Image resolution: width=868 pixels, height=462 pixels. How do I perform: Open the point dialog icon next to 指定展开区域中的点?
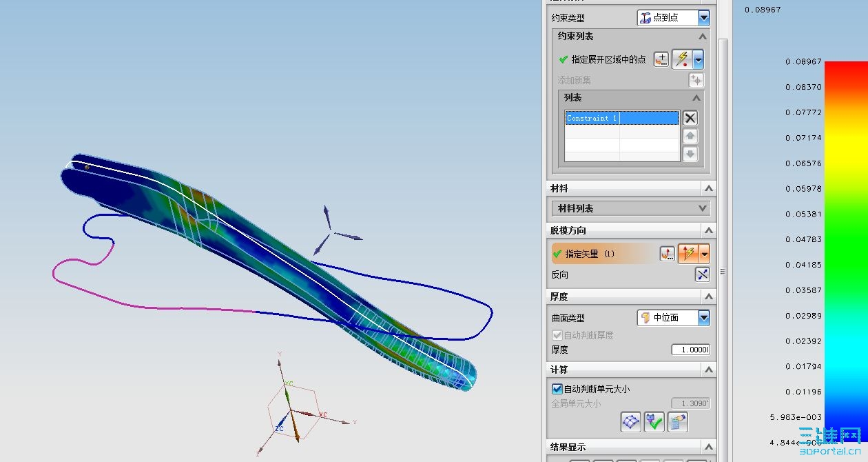click(x=661, y=59)
